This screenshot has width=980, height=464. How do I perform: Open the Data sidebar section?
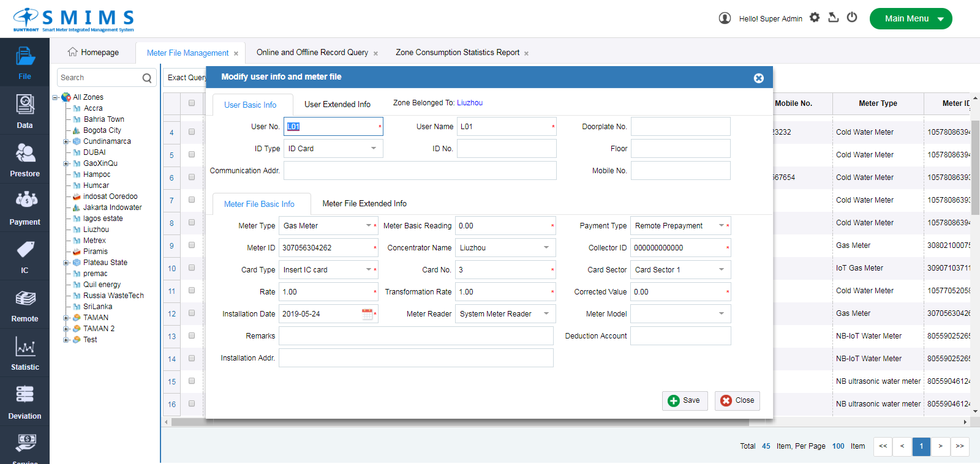point(24,111)
